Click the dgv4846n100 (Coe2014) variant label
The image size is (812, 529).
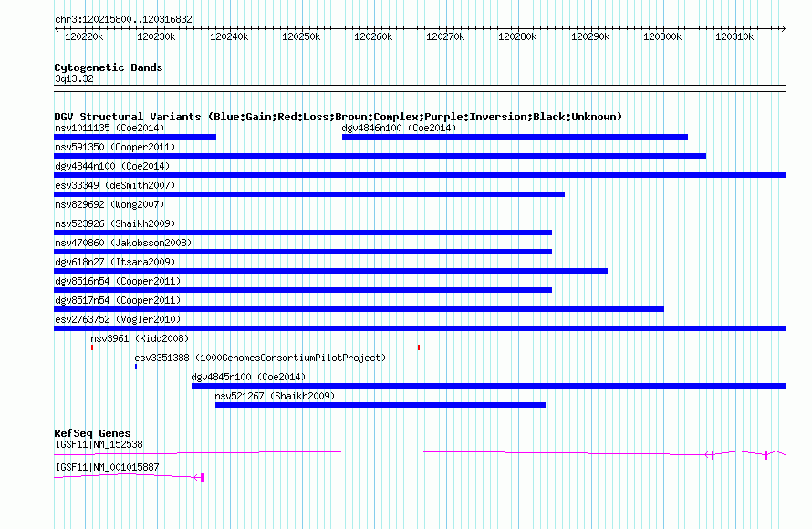click(399, 128)
